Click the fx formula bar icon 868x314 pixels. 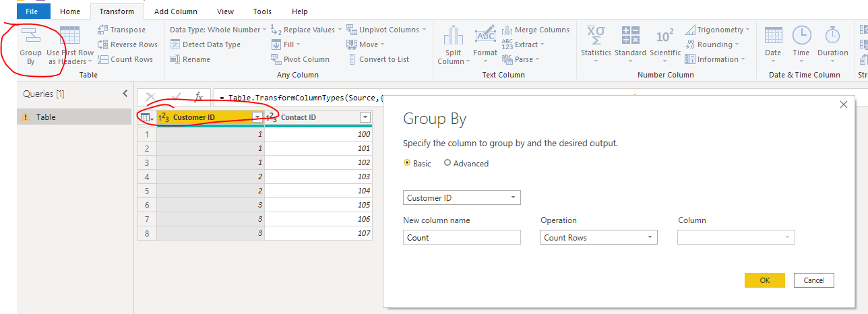click(199, 97)
